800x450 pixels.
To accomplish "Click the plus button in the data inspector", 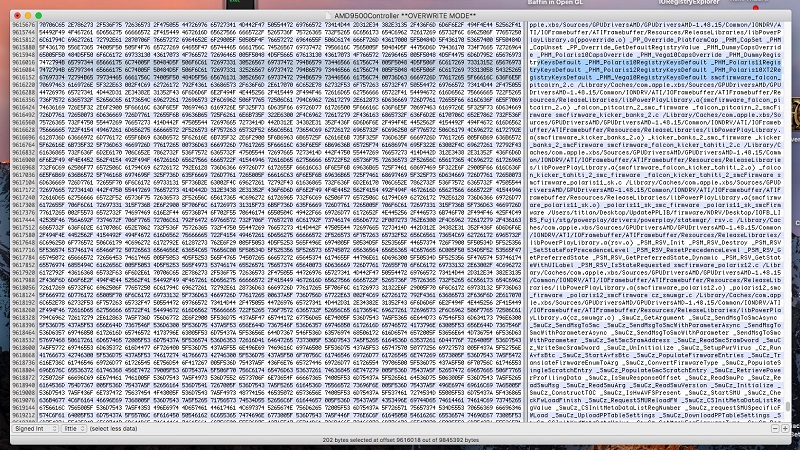I will click(785, 429).
